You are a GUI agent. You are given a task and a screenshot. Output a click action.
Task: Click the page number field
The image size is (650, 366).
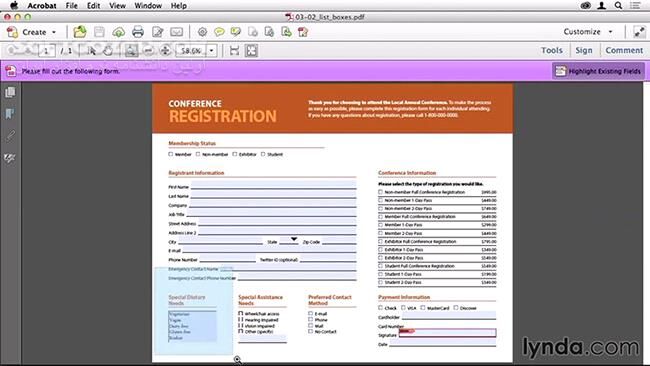tap(46, 51)
